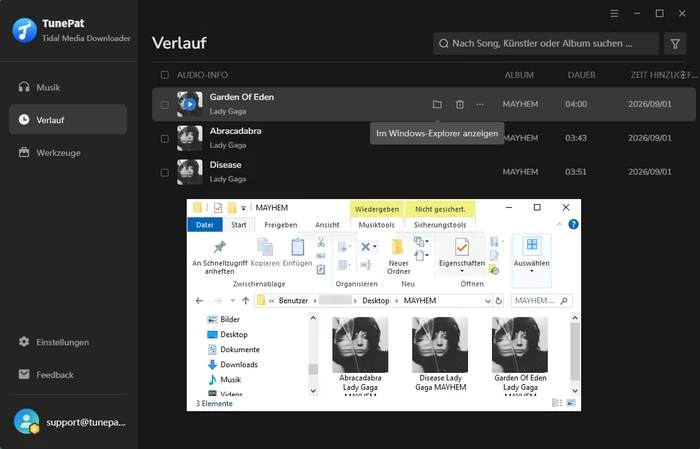This screenshot has height=449, width=700.
Task: Click An Schnellzugriff anheften pin icon
Action: point(220,247)
